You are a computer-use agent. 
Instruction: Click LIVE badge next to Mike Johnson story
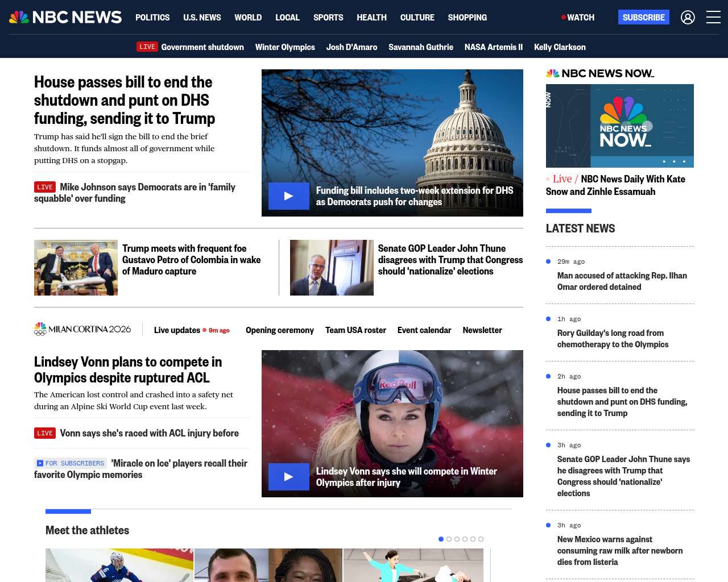(x=45, y=187)
